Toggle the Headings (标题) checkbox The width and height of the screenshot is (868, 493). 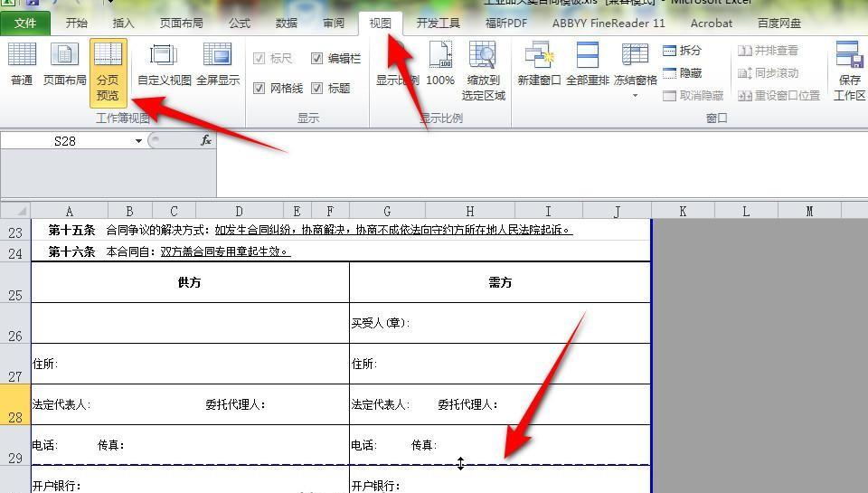[x=316, y=88]
